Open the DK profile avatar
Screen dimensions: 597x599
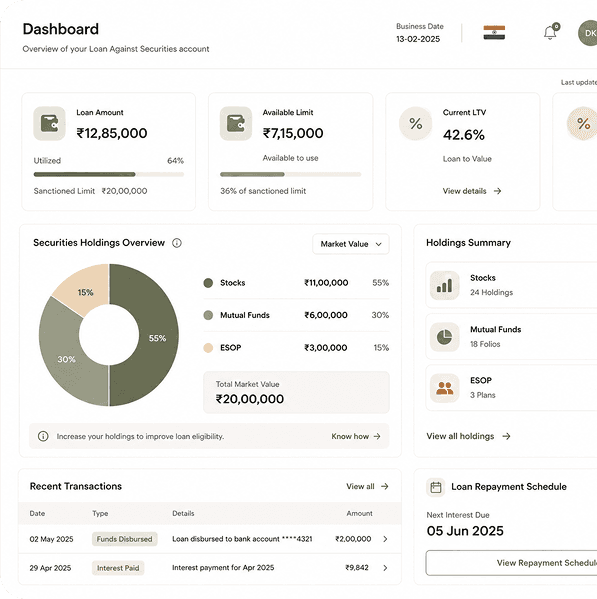click(x=588, y=33)
